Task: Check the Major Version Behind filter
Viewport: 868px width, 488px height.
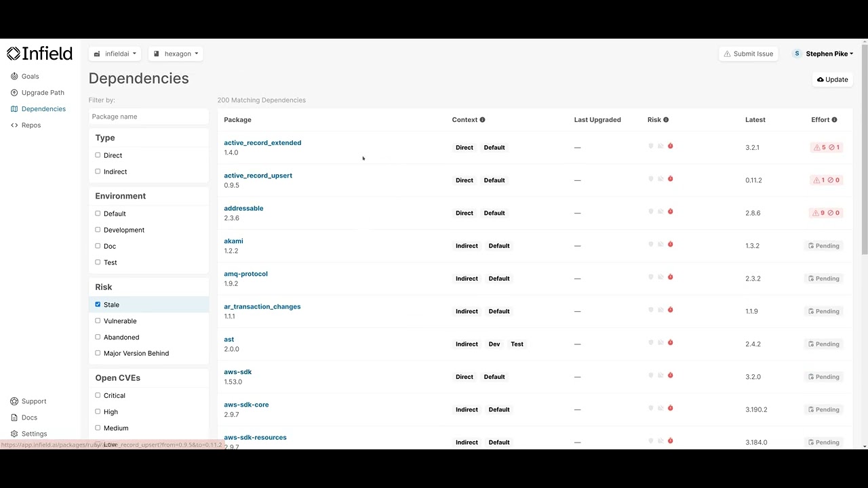Action: tap(98, 353)
